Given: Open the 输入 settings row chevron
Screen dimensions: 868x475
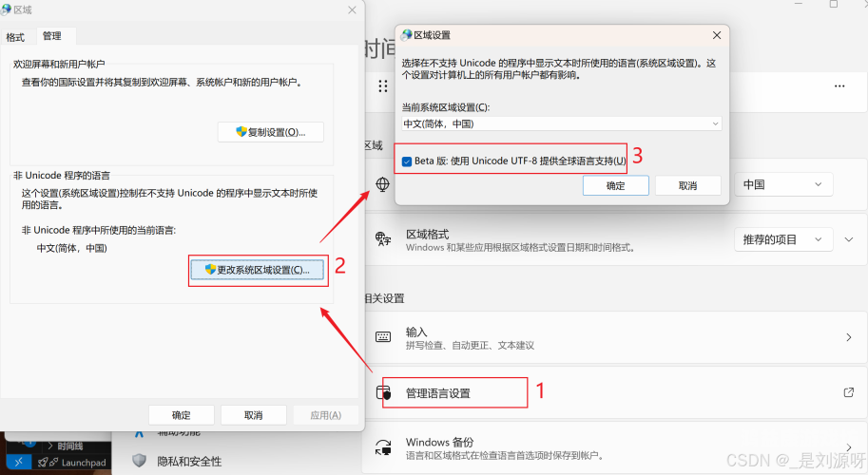Looking at the screenshot, I should [x=849, y=336].
